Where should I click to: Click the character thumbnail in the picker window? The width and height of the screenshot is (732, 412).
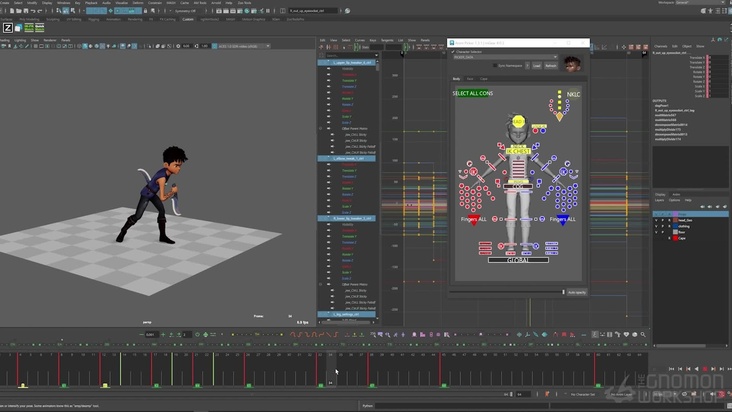coord(572,64)
